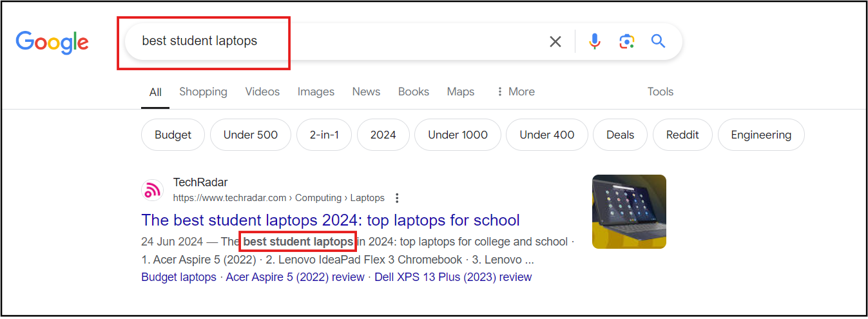The height and width of the screenshot is (319, 868).
Task: Click the techradar.com Computing Laptops URL breadcrumb
Action: (x=278, y=198)
